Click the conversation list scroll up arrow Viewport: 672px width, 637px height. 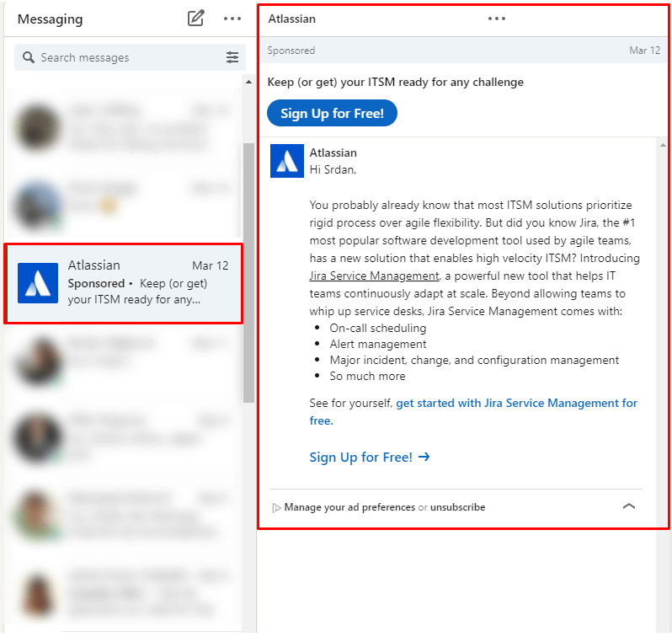point(249,82)
